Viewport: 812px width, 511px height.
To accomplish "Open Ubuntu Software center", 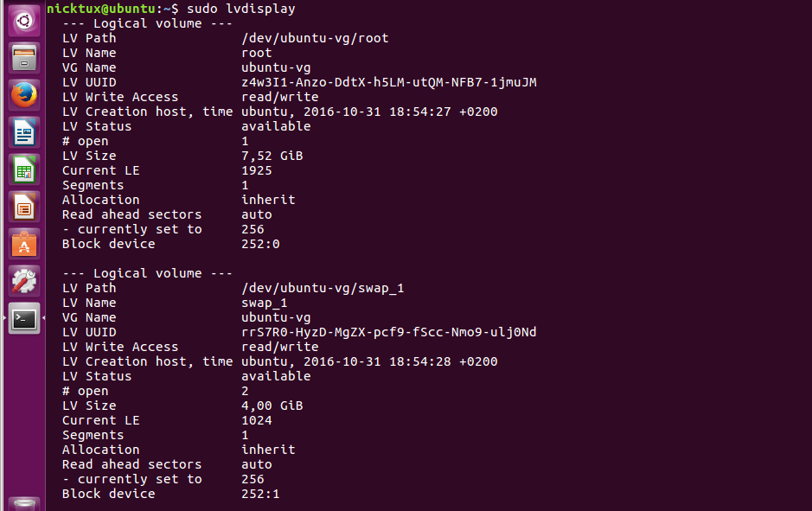I will [24, 244].
